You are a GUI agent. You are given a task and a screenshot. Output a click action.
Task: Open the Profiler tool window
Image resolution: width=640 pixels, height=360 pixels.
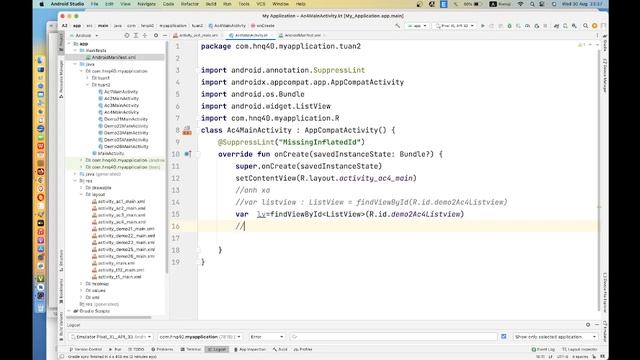pyautogui.click(x=303, y=349)
